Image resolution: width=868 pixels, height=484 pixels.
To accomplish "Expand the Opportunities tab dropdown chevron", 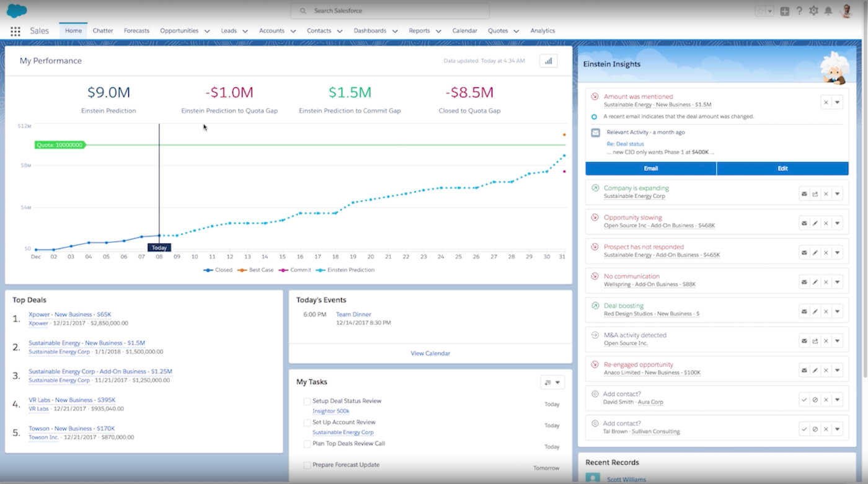I will pyautogui.click(x=206, y=31).
